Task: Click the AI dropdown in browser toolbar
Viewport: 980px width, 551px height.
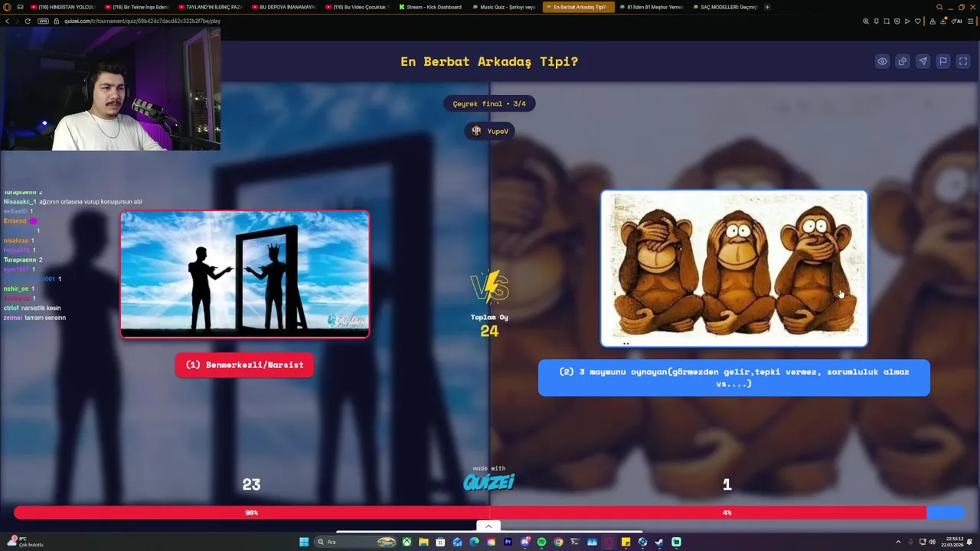Action: coord(957,21)
